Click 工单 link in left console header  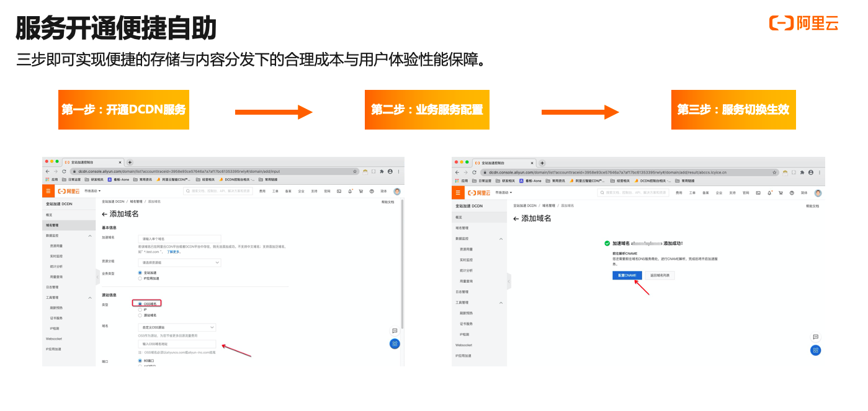pyautogui.click(x=275, y=191)
